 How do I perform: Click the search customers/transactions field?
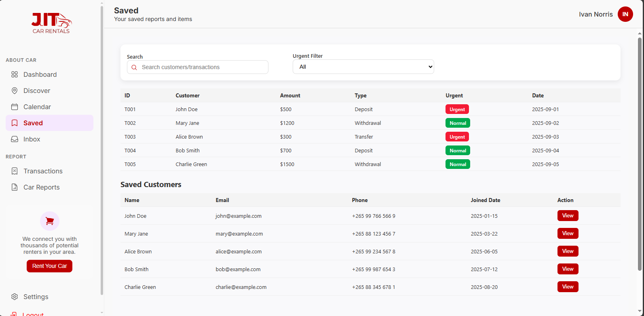pos(198,67)
